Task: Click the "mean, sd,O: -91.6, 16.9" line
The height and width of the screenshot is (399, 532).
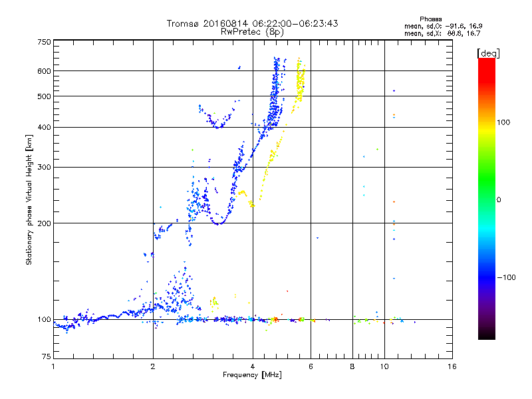Action: [443, 26]
